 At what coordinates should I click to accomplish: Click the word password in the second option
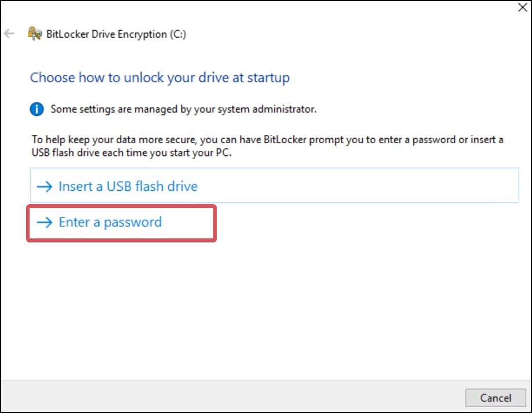(x=133, y=223)
